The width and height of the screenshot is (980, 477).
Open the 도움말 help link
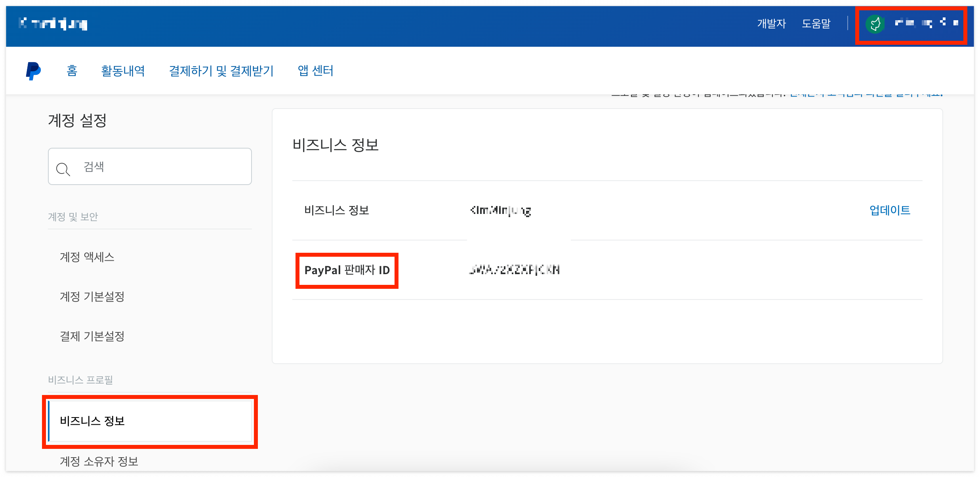(x=816, y=24)
